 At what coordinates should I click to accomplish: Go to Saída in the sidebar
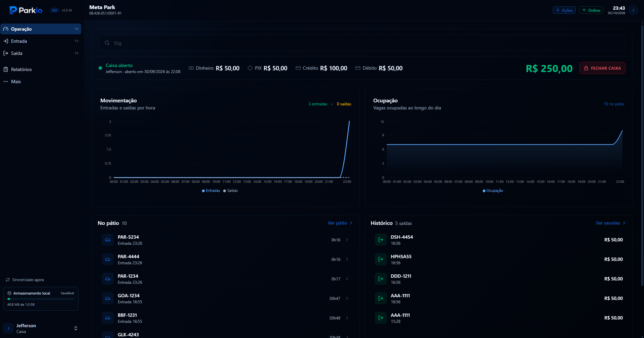41,53
